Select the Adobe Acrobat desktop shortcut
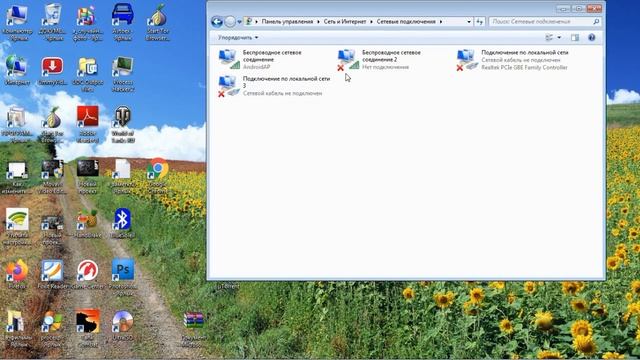 (x=87, y=124)
